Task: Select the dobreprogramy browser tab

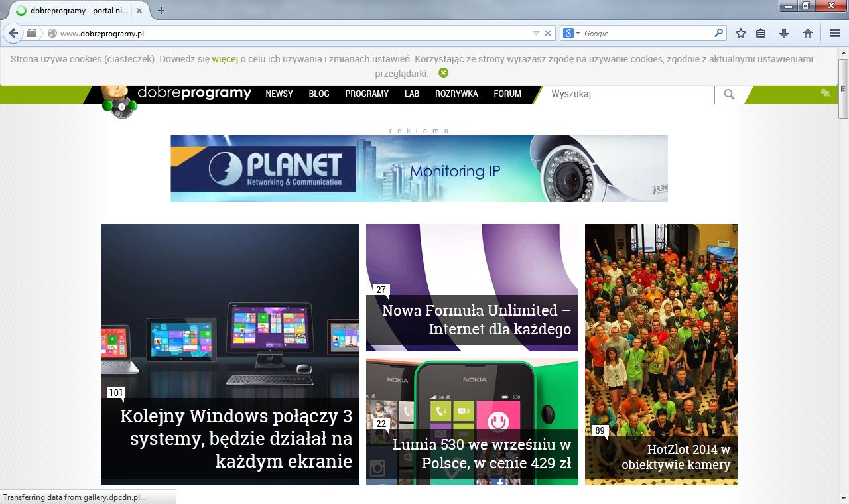Action: 78,11
